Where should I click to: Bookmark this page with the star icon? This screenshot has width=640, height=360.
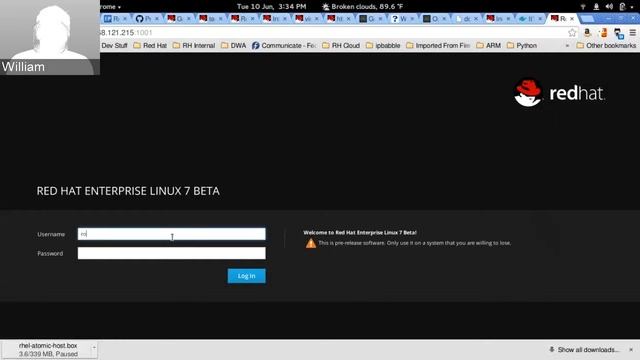point(572,33)
